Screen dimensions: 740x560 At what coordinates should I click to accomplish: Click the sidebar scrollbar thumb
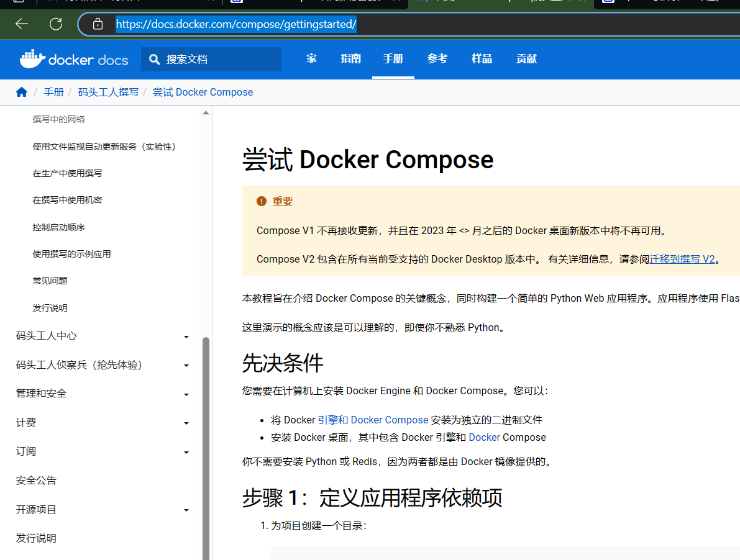[206, 448]
